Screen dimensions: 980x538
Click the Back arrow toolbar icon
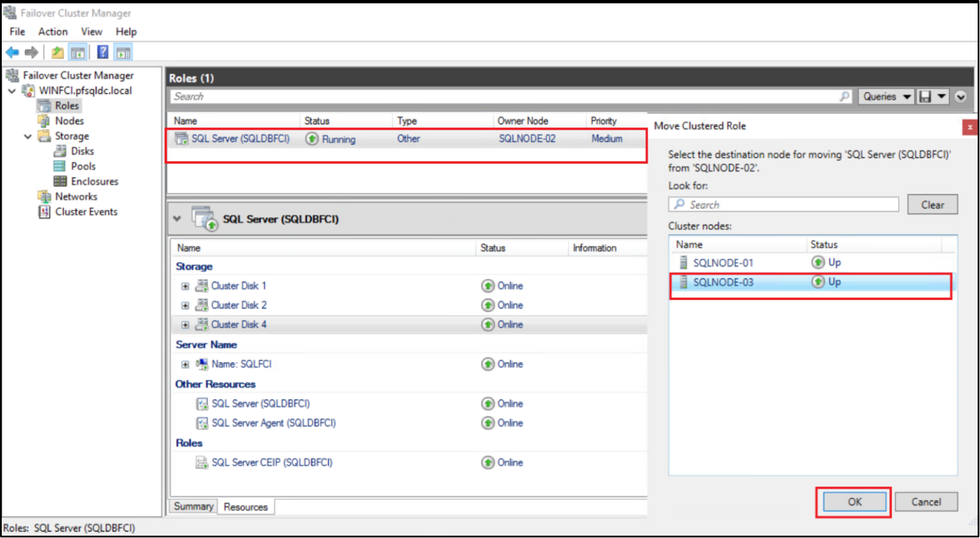pyautogui.click(x=12, y=53)
